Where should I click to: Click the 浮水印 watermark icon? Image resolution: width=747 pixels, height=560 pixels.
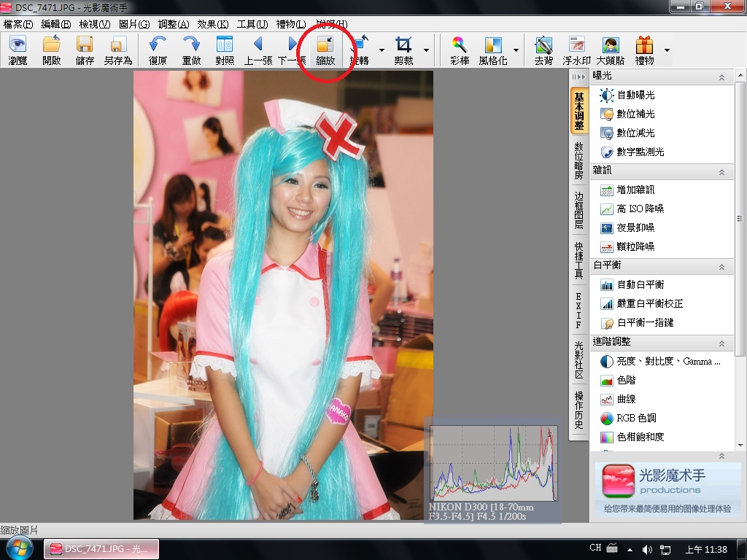tap(576, 50)
